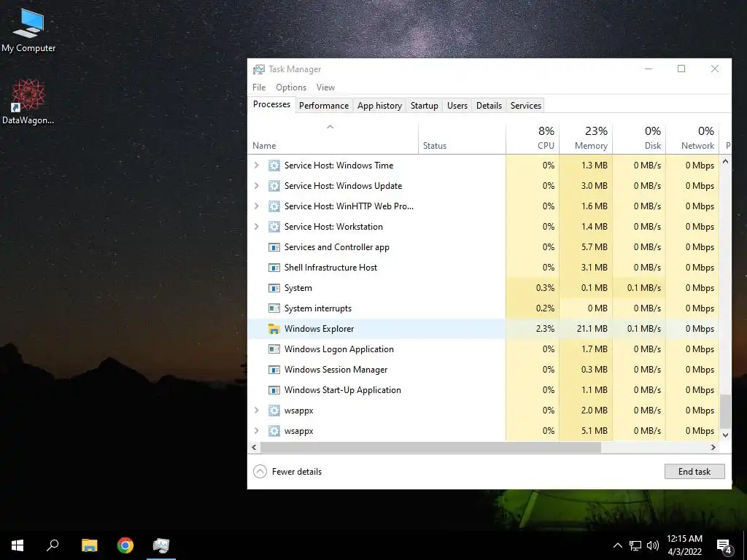Open the DataWagon desktop shortcut
Screen dimensions: 747x560
28,101
